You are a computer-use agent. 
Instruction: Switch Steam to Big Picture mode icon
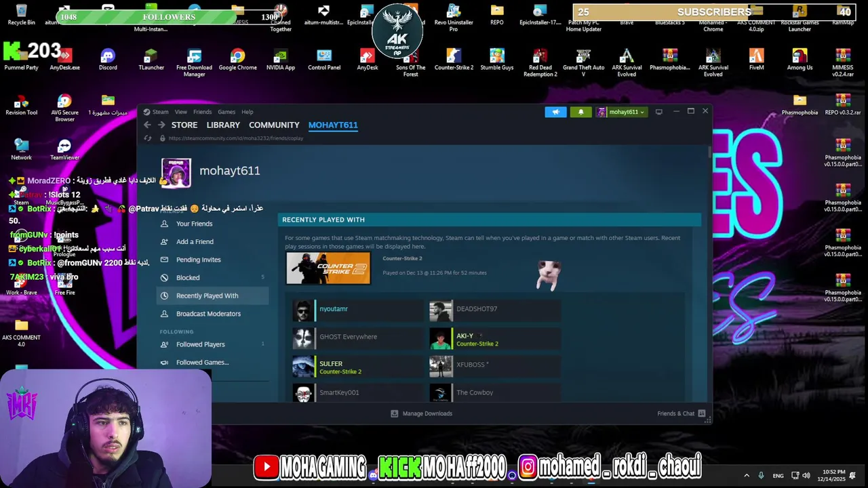658,112
